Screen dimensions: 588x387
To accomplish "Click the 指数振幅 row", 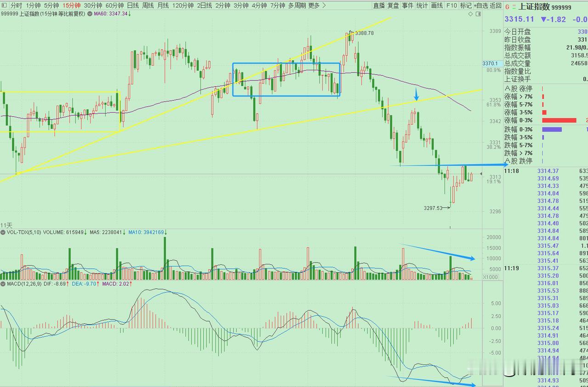I will [546, 47].
